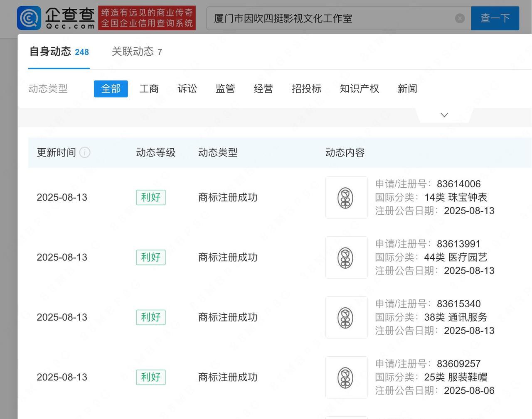Click the 查一下 search button

[x=495, y=18]
